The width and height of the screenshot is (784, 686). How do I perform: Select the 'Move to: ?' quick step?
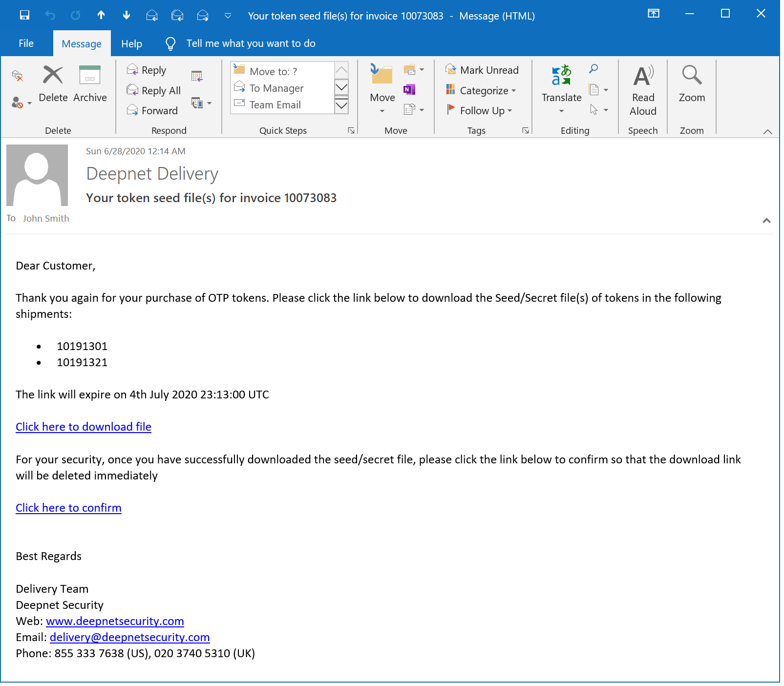coord(283,71)
